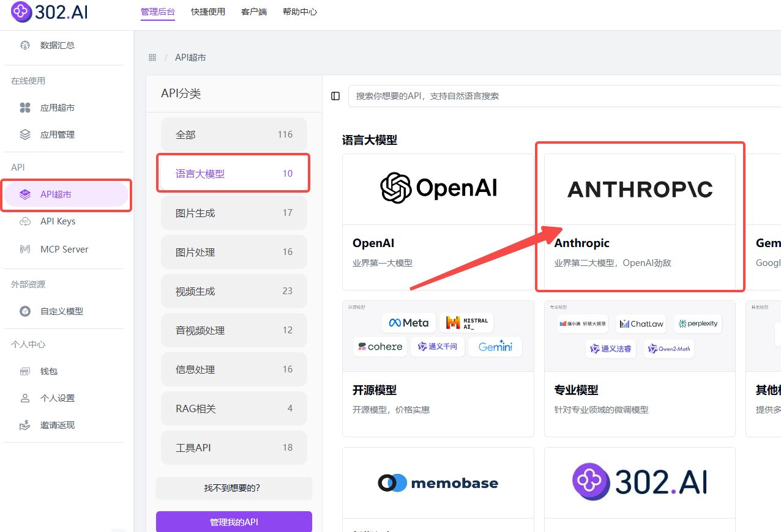Click the API Keys cloud icon
The width and height of the screenshot is (781, 532).
[25, 221]
